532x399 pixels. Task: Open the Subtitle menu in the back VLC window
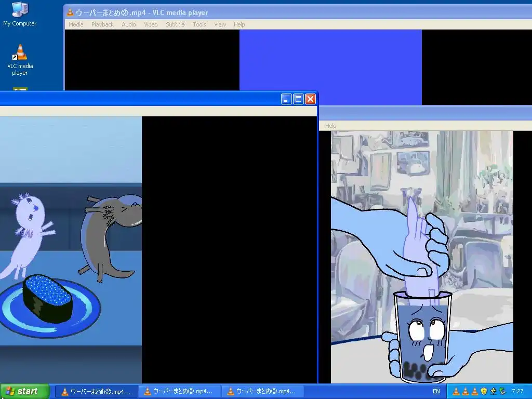(175, 24)
